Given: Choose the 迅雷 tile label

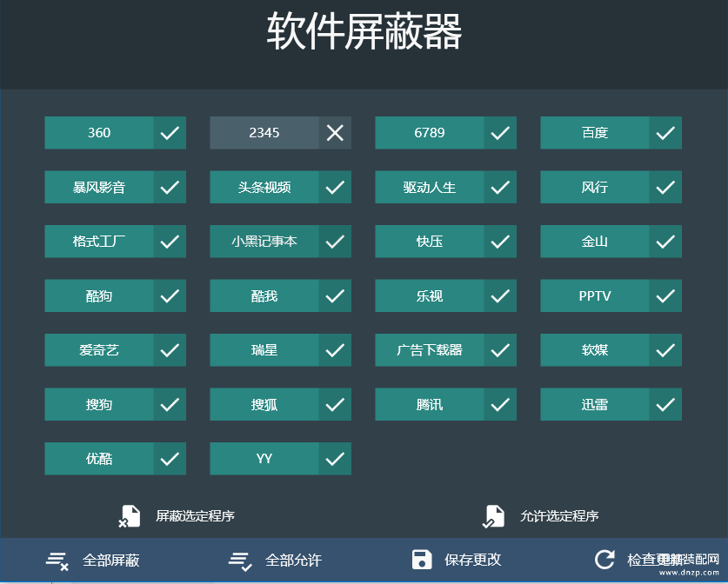Looking at the screenshot, I should (x=595, y=404).
